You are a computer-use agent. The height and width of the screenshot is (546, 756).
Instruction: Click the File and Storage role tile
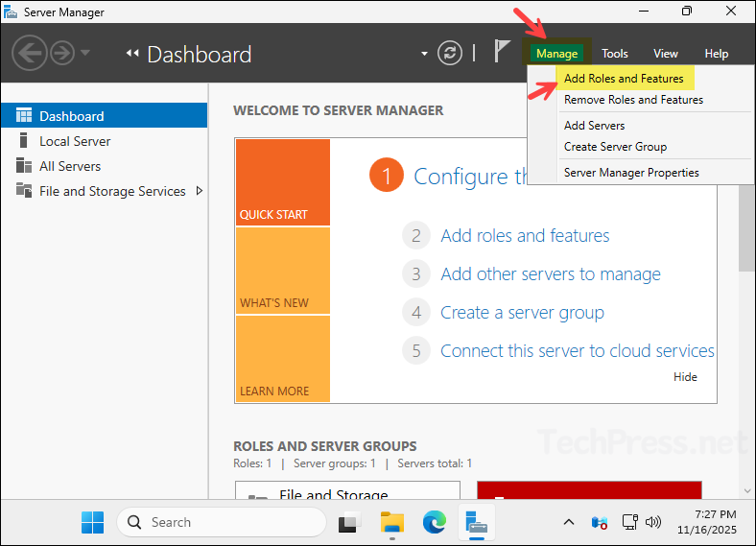point(347,489)
